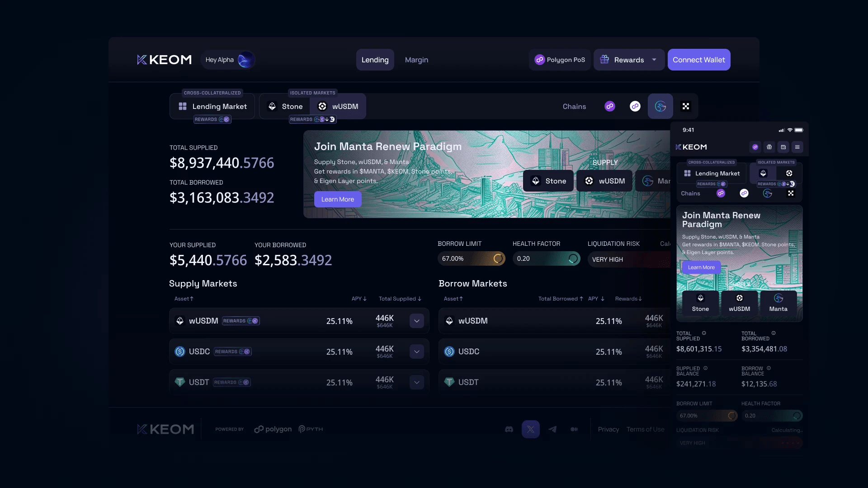868x488 pixels.
Task: Click the gift rewards icon in the mobile header
Action: [x=769, y=147]
